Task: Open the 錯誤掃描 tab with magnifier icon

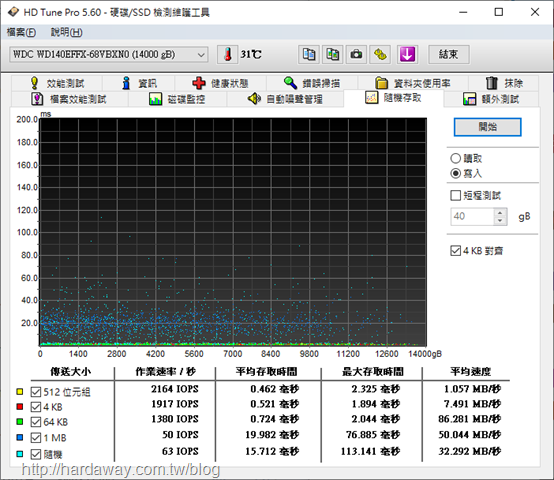Action: [312, 83]
